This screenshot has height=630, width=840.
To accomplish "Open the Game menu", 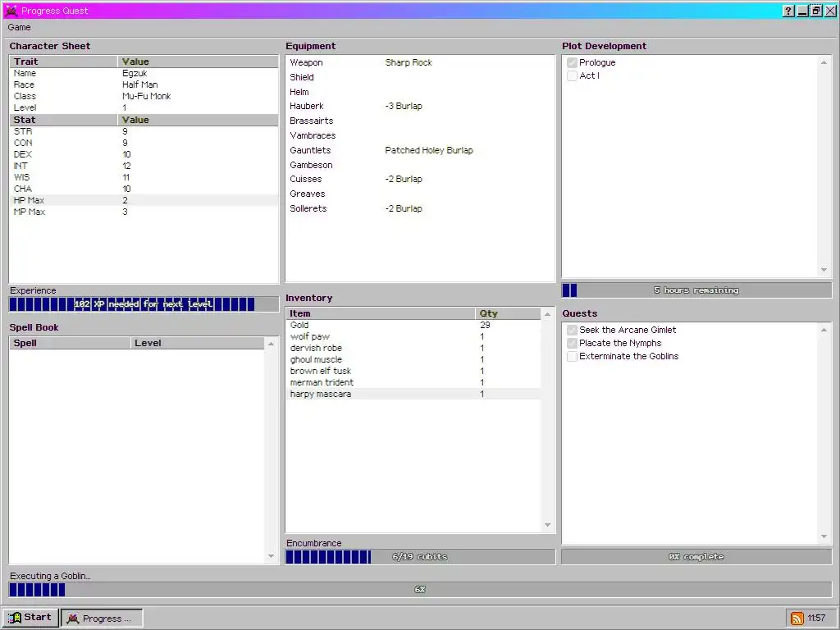I will tap(20, 27).
